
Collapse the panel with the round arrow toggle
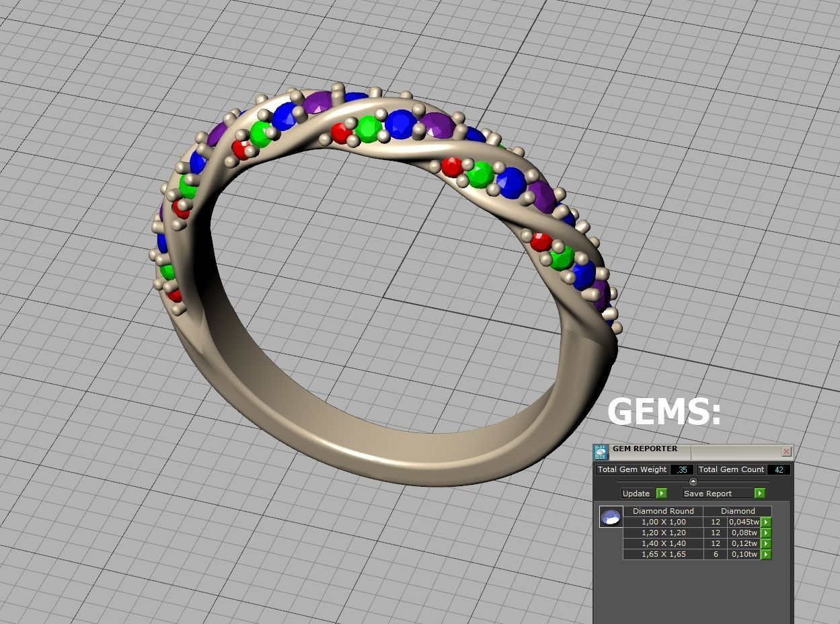click(x=693, y=481)
